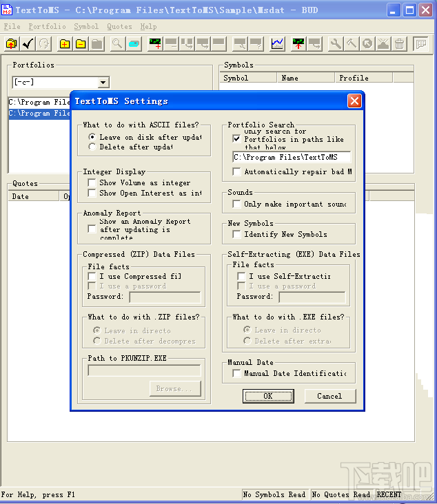Click the open portfolio folder icon with red arrow
This screenshot has width=437, height=504.
click(12, 43)
